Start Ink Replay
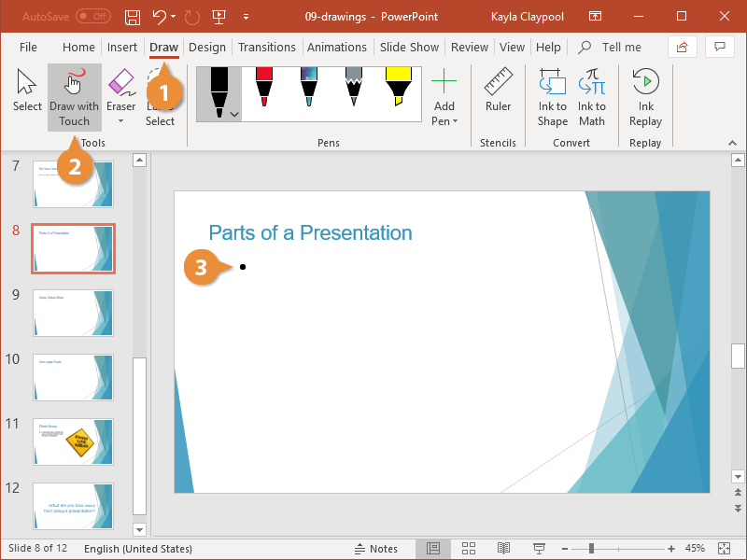Screen dimensions: 747x560 (x=645, y=97)
